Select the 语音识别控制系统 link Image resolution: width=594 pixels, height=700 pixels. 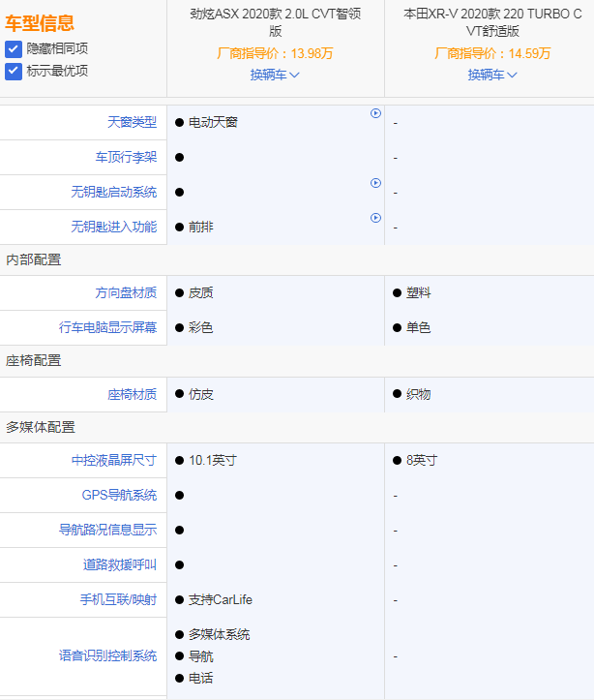tap(106, 655)
